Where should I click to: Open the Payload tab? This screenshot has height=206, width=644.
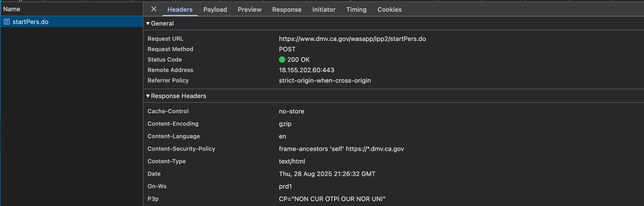(x=215, y=10)
